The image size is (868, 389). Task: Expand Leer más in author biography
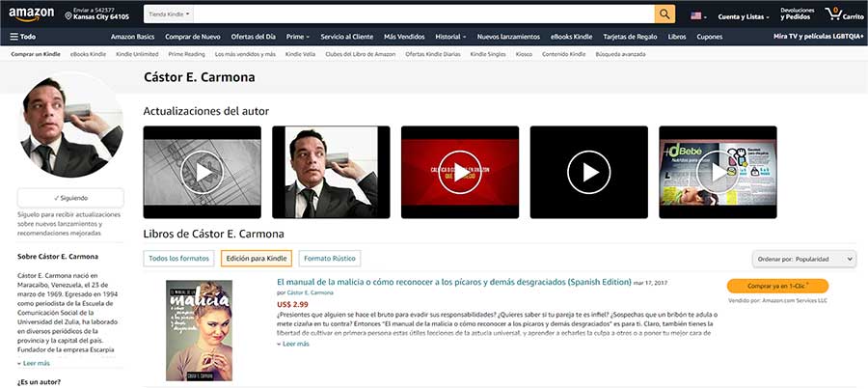(x=34, y=364)
